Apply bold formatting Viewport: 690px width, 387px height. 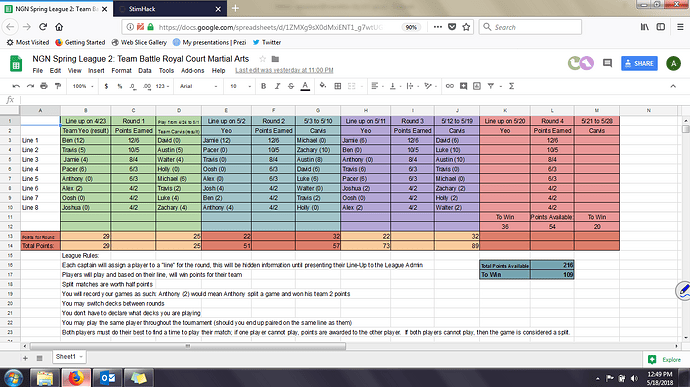point(263,86)
